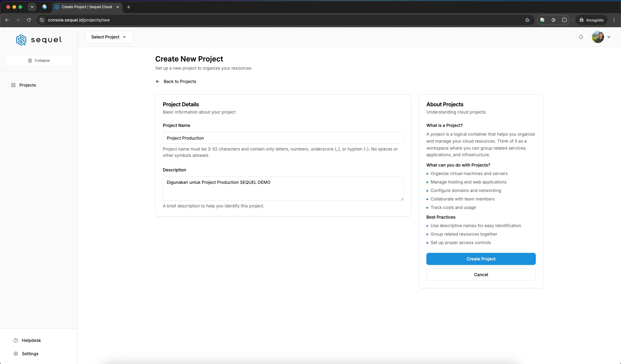Click the Create Project button

click(x=481, y=259)
